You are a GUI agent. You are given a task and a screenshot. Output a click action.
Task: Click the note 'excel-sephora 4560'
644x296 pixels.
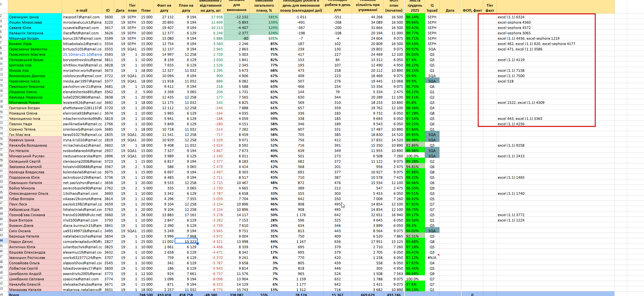[x=514, y=22]
